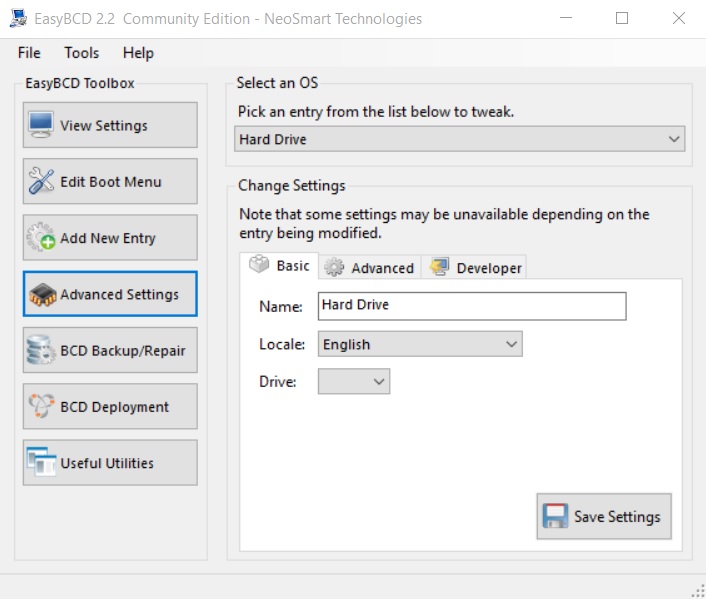
Task: Switch to the Basic tab
Action: pyautogui.click(x=279, y=266)
